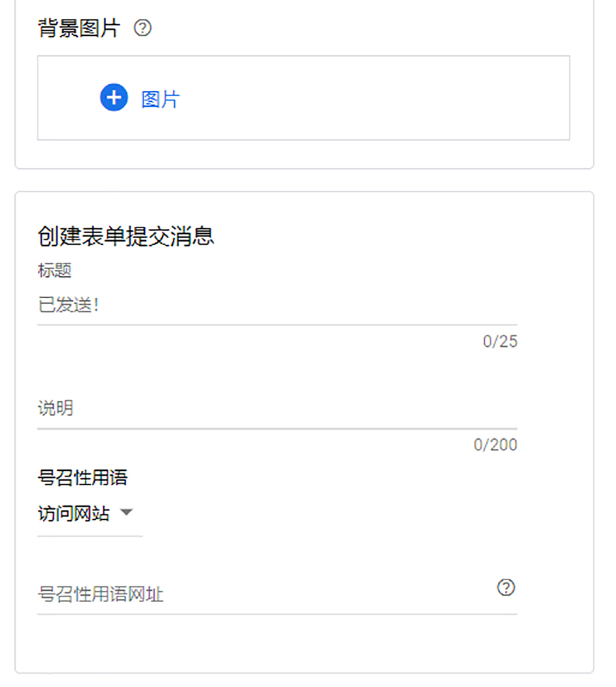Screen dimensions: 616x687
Task: Click the underline below the 访问网站 dropdown
Action: point(90,536)
